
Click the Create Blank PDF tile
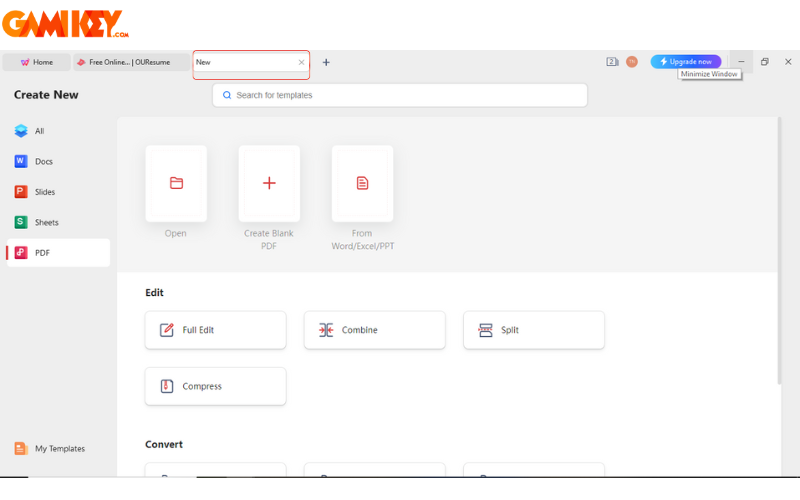(x=269, y=184)
